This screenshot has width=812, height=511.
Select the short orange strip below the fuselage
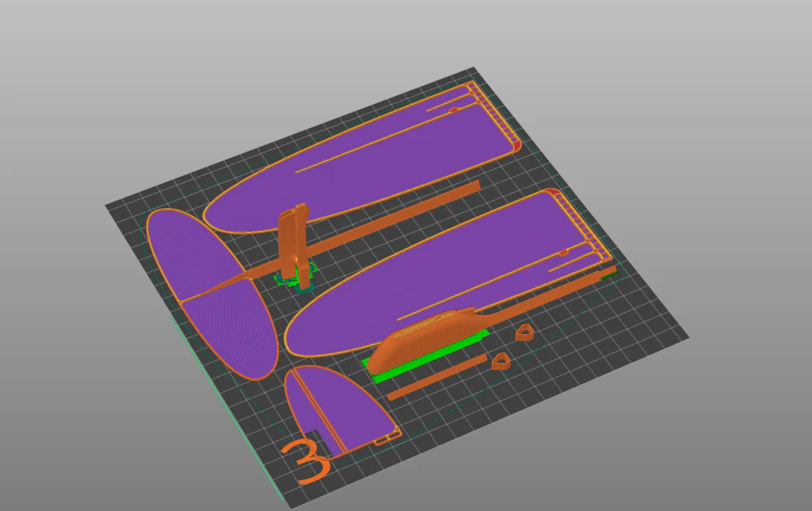coord(436,376)
